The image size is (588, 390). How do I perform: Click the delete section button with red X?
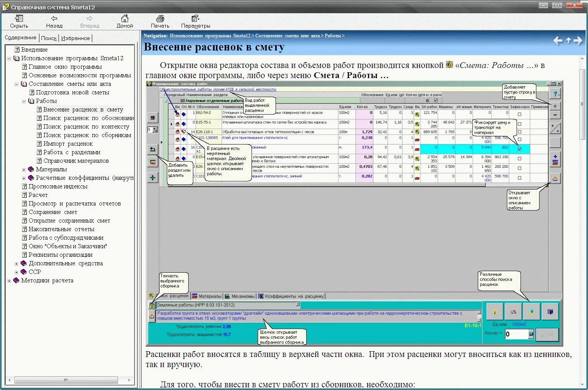(x=153, y=162)
